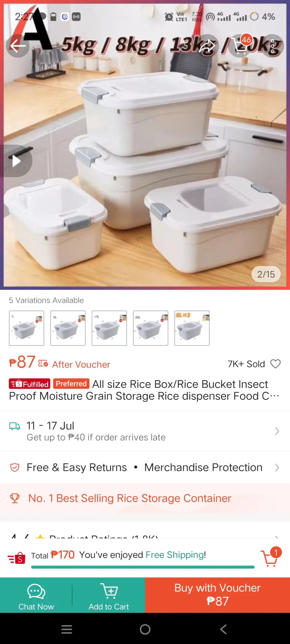Expand the 11 - 17 Jul delivery details
The height and width of the screenshot is (644, 290).
(145, 431)
